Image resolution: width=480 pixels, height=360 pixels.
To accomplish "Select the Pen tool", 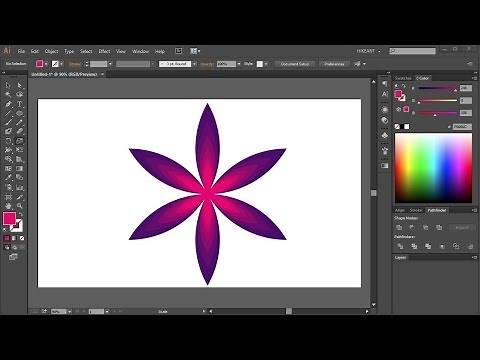I will 8,104.
